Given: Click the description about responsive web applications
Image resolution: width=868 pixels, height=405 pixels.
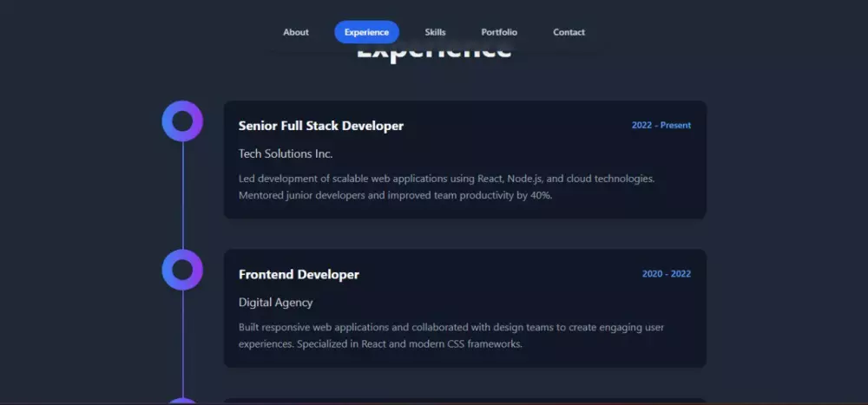Looking at the screenshot, I should 450,336.
